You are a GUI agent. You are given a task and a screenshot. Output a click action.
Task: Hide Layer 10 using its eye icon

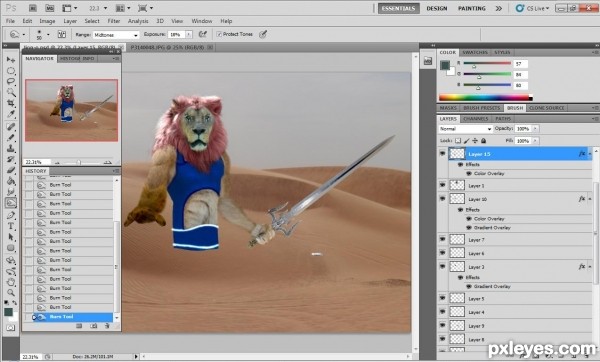point(443,199)
